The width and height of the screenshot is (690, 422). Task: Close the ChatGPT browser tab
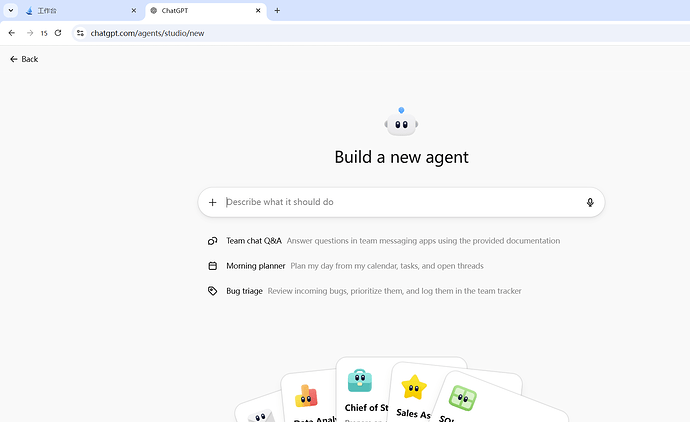pyautogui.click(x=258, y=11)
